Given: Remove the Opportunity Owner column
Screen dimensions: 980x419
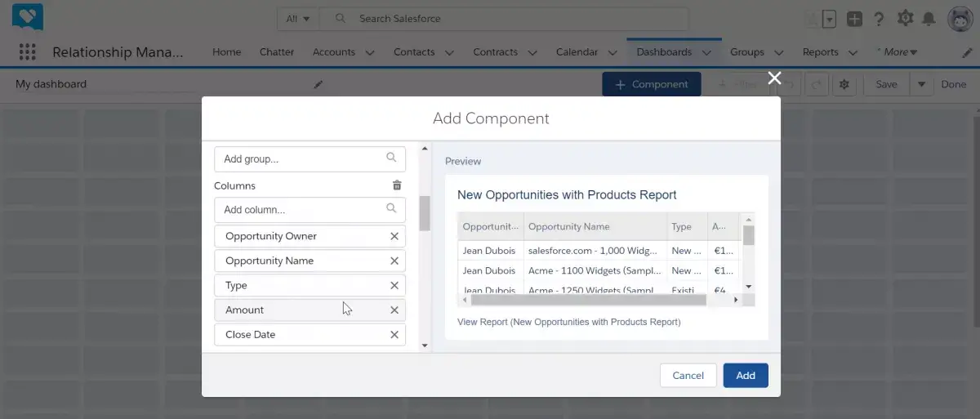Looking at the screenshot, I should (394, 236).
